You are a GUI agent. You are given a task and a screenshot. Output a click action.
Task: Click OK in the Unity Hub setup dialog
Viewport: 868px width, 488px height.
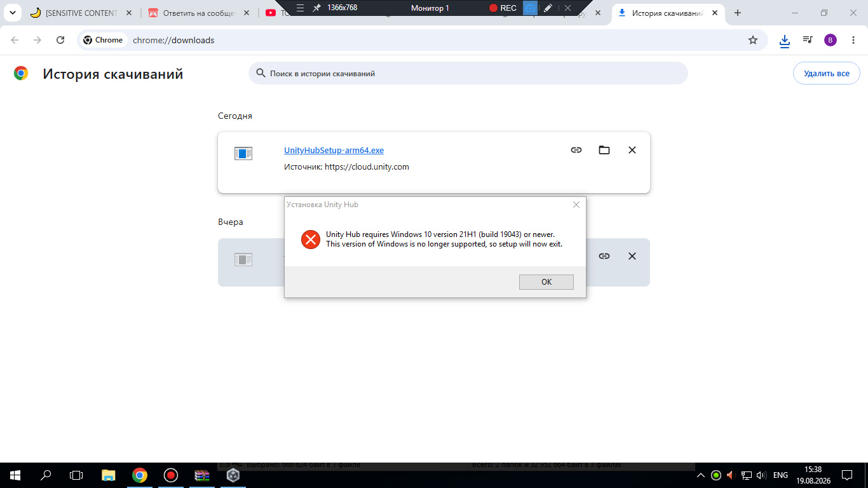(546, 282)
